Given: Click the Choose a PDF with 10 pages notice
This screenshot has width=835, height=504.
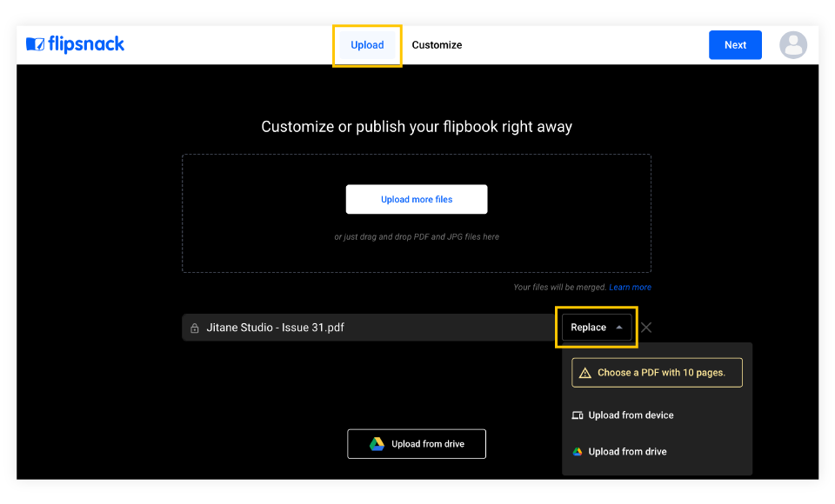Looking at the screenshot, I should coord(657,372).
